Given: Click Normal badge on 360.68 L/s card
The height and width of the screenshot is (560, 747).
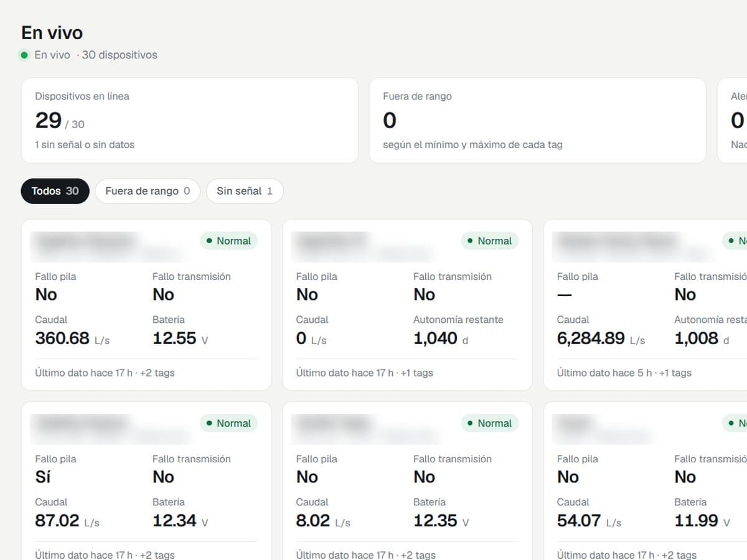Looking at the screenshot, I should [228, 241].
